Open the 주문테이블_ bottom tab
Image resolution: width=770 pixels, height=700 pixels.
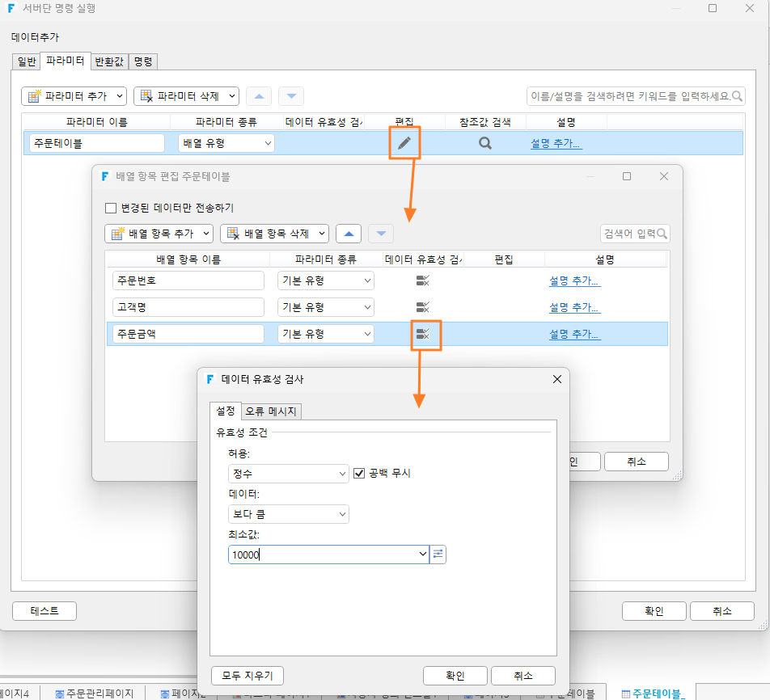(x=654, y=694)
